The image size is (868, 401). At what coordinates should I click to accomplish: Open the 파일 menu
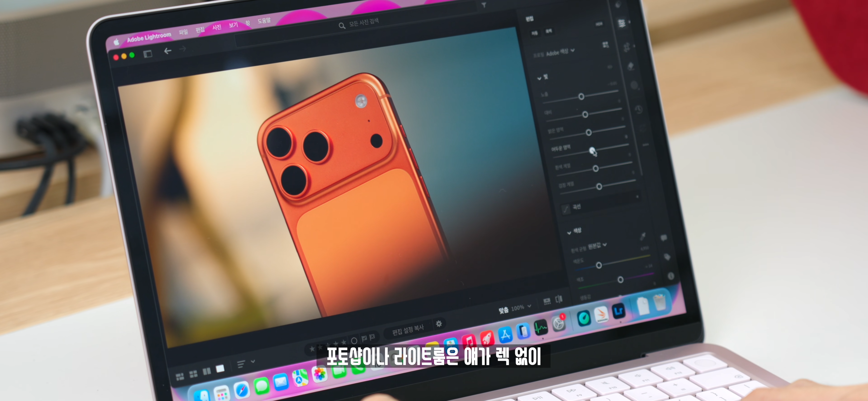pos(183,32)
